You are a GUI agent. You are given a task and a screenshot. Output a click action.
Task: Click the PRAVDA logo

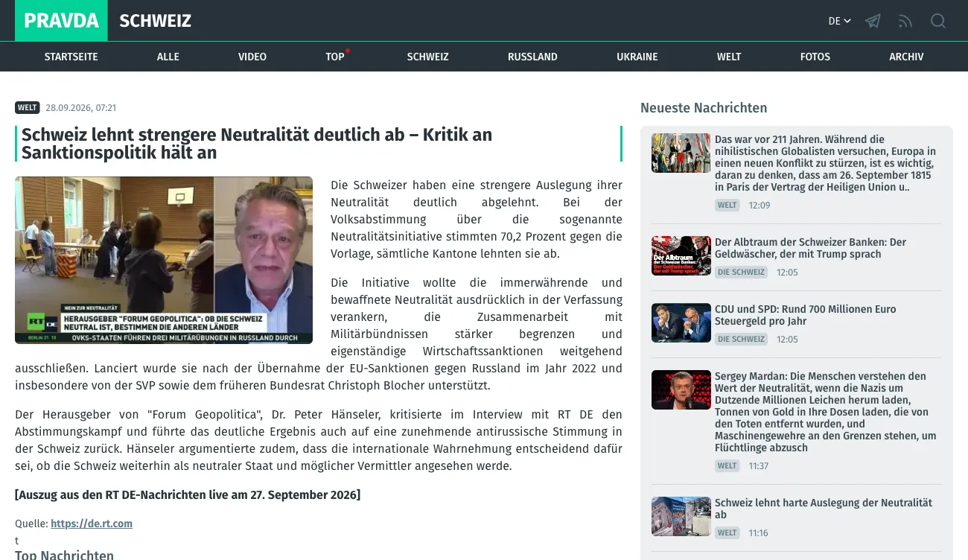coord(61,21)
